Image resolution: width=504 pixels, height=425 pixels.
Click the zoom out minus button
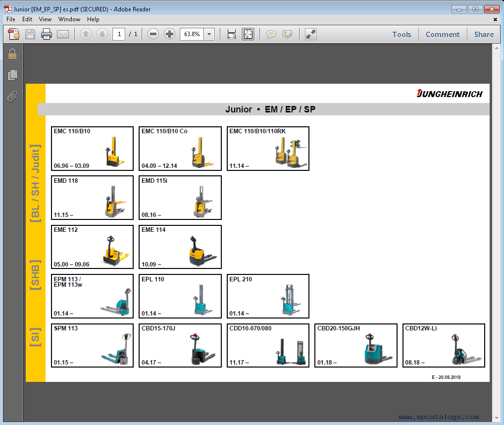tap(153, 34)
